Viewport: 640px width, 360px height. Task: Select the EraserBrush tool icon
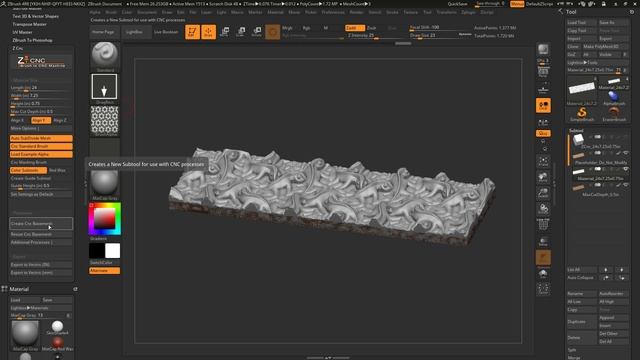tap(614, 113)
